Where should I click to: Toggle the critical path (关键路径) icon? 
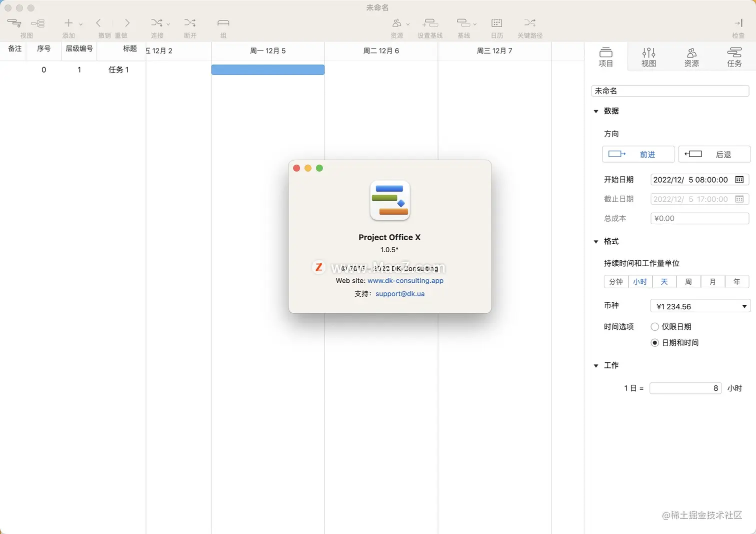pos(530,23)
